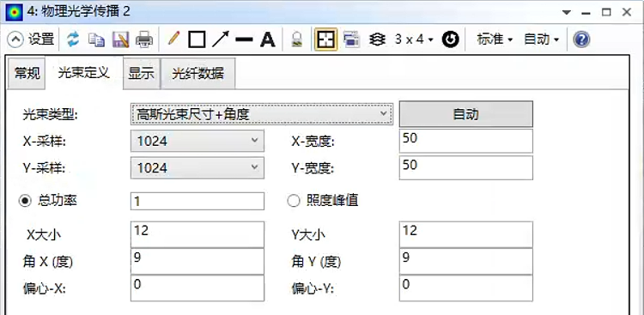Select the 照度峰值 radio button
Viewport: 644px width, 315px height.
point(294,201)
